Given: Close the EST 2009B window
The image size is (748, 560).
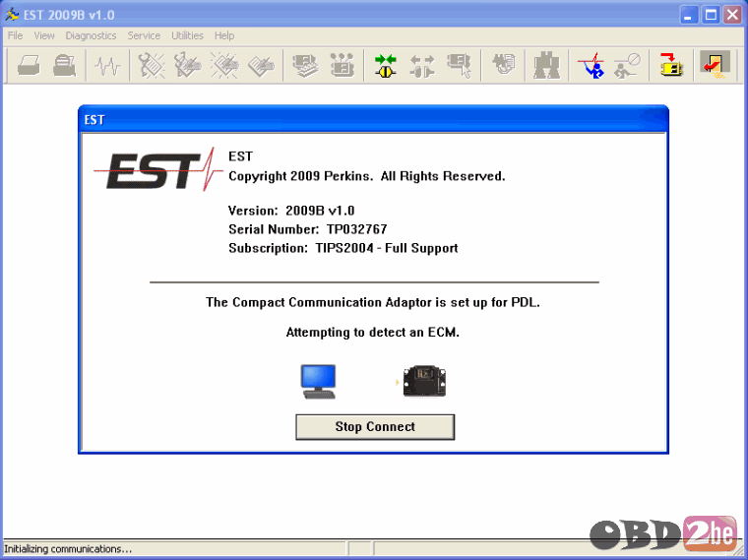Looking at the screenshot, I should (x=732, y=15).
